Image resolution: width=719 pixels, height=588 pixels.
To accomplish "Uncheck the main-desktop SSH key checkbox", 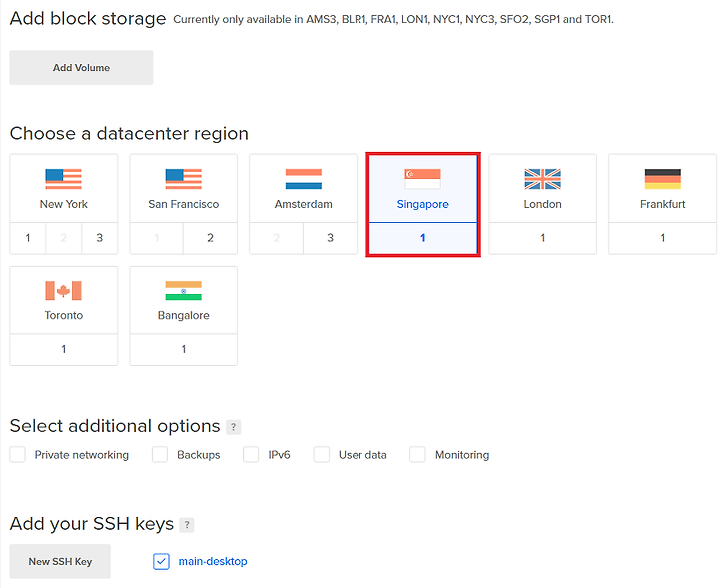I will pyautogui.click(x=161, y=561).
